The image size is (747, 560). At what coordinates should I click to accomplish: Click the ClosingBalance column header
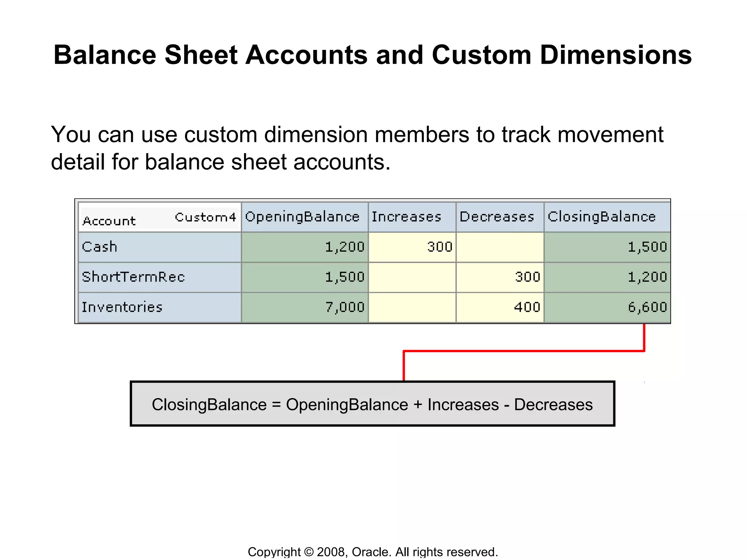607,217
